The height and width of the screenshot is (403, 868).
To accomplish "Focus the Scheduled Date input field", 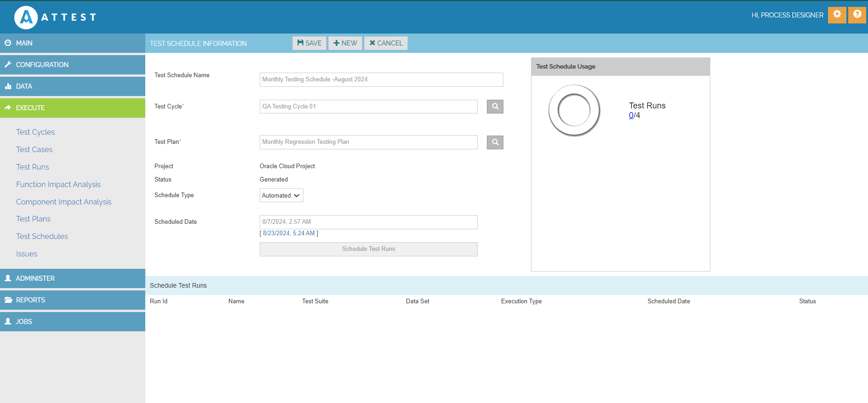I will (369, 222).
